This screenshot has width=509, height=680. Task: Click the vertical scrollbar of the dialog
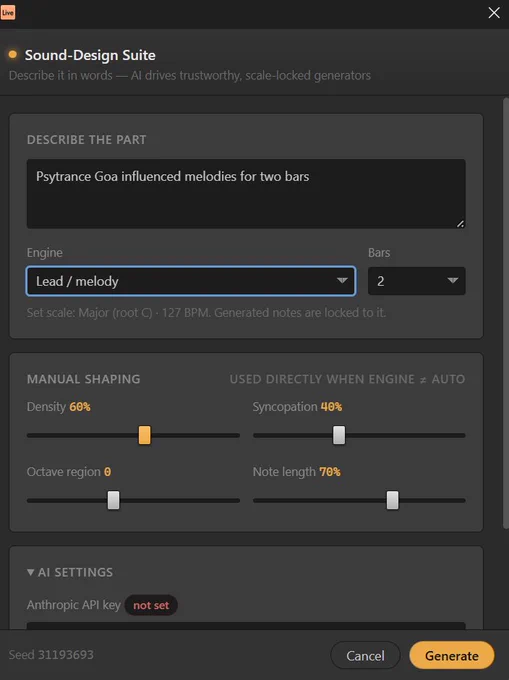(x=506, y=313)
